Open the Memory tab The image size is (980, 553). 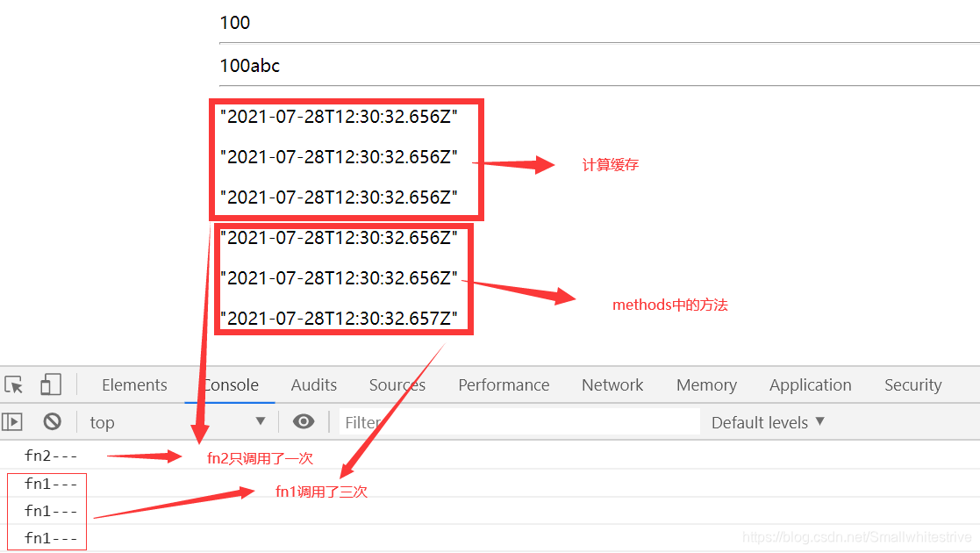tap(706, 385)
